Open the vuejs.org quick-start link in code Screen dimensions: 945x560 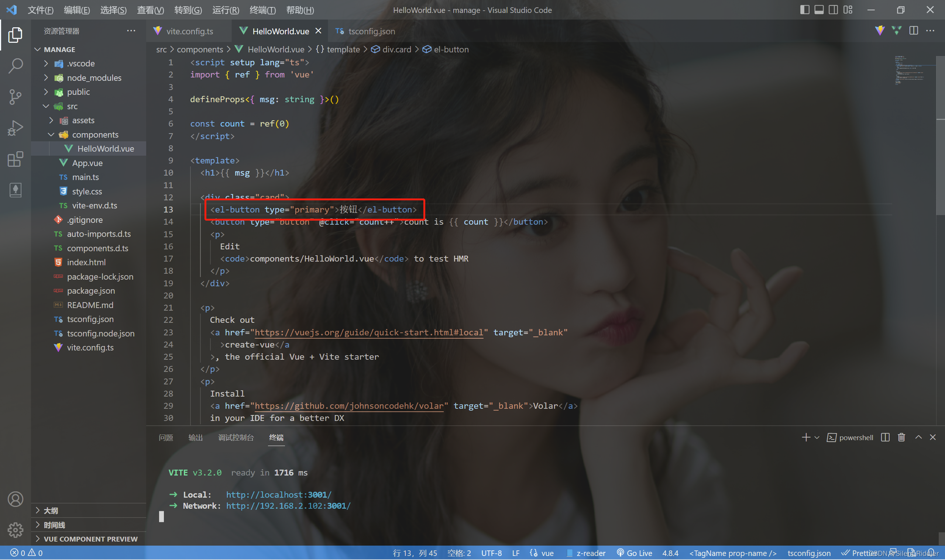coord(369,332)
